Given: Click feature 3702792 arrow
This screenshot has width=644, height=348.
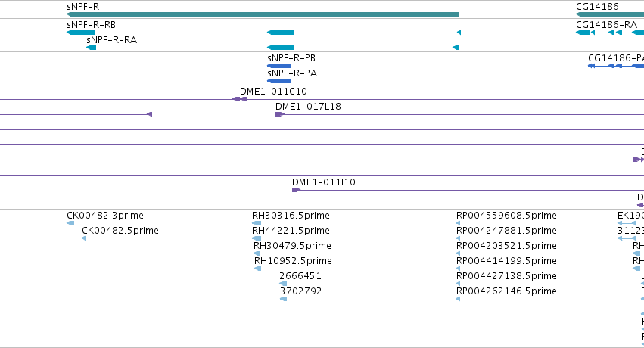Looking at the screenshot, I should pyautogui.click(x=283, y=299).
